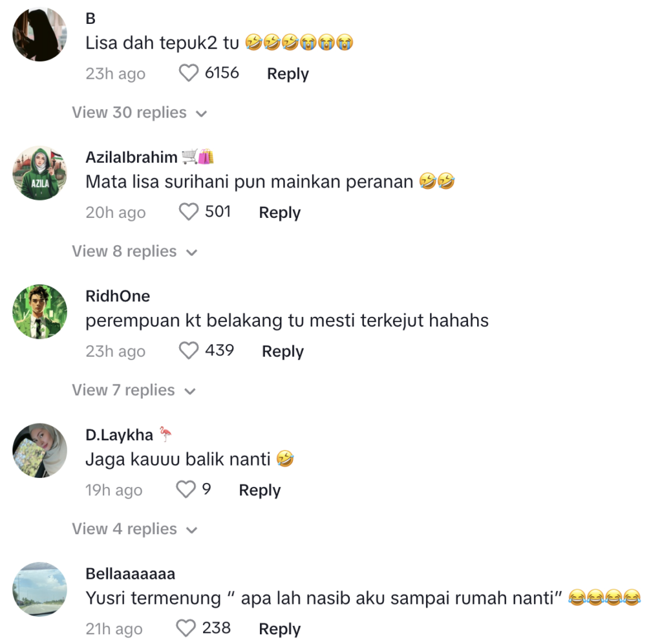The width and height of the screenshot is (662, 644).
Task: Tap heart on RidhOne's comment
Action: click(x=188, y=350)
